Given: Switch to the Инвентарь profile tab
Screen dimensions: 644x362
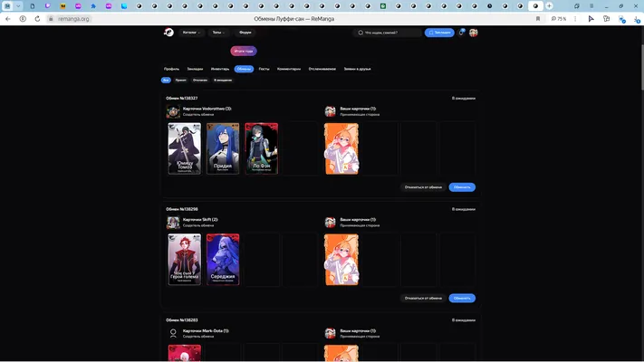Looking at the screenshot, I should click(220, 69).
